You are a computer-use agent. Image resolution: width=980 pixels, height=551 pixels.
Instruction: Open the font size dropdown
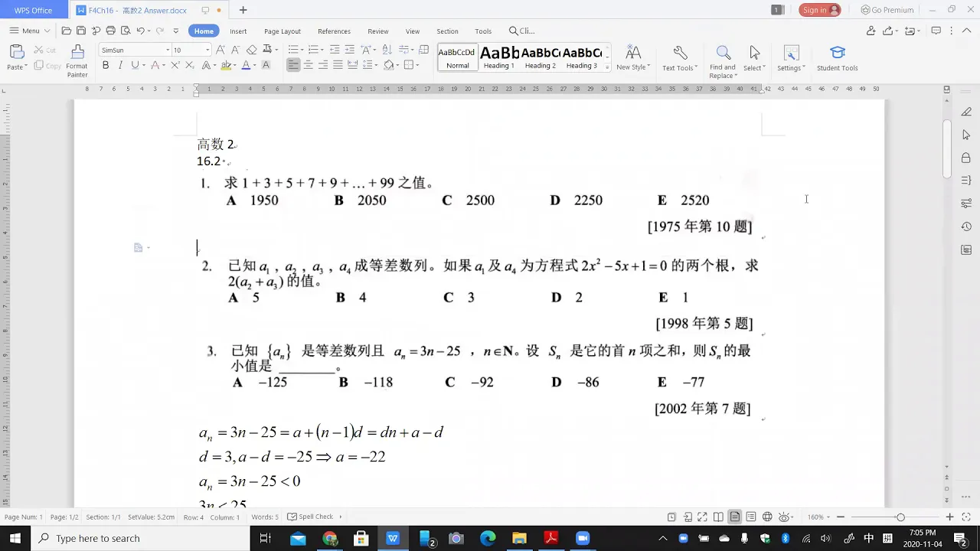[207, 50]
